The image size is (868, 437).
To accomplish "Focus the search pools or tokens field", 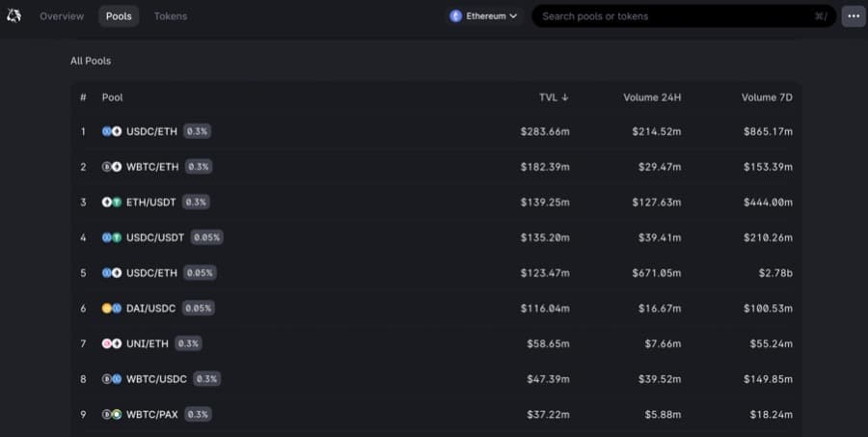I will click(x=675, y=16).
